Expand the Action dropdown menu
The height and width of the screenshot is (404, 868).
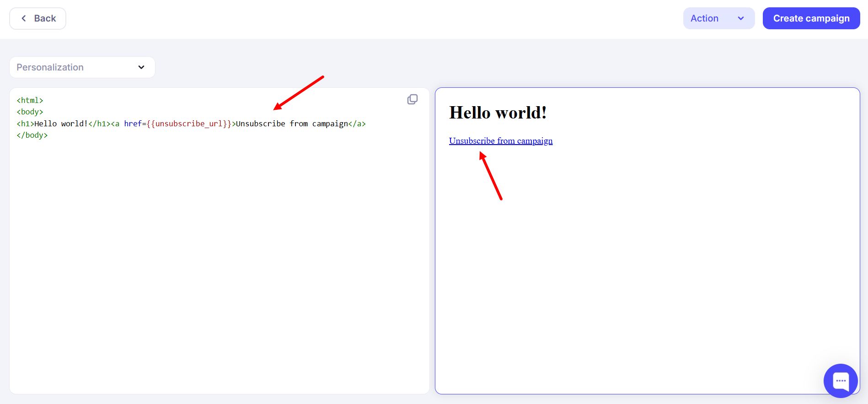(x=718, y=18)
